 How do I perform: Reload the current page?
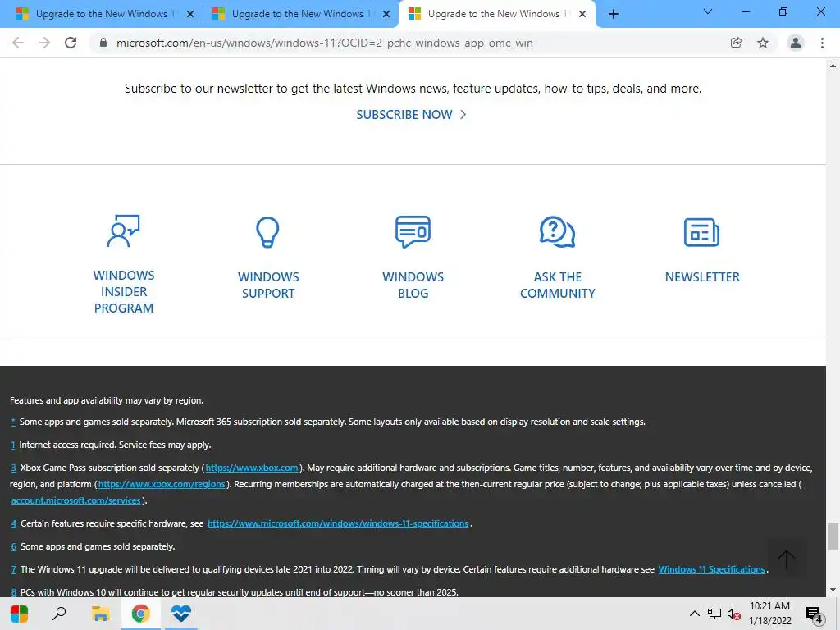click(71, 43)
